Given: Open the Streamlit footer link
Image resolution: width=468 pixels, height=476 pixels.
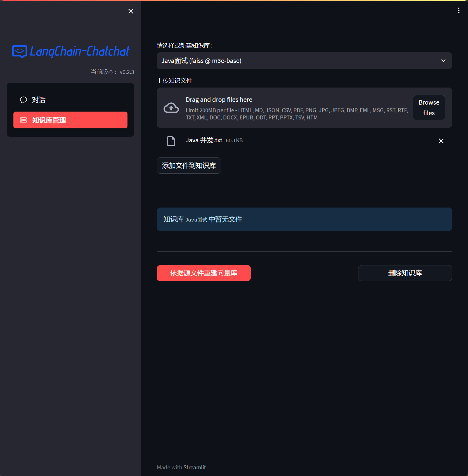Looking at the screenshot, I should pos(195,467).
